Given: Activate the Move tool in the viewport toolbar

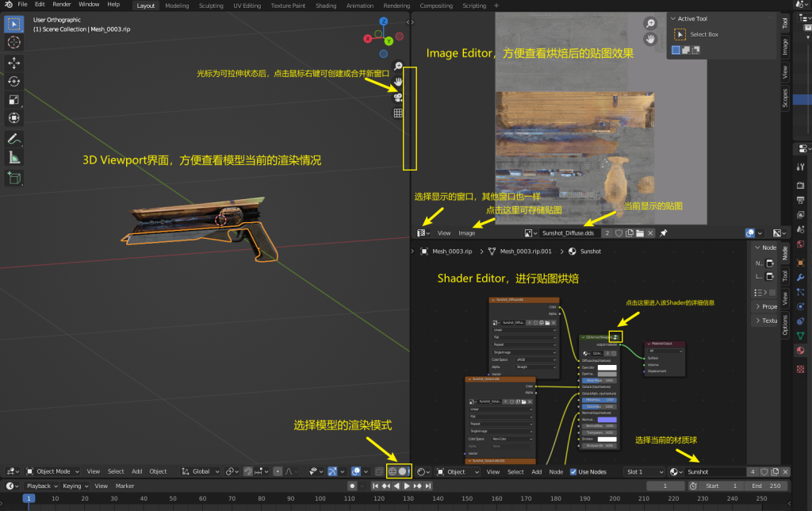Looking at the screenshot, I should tap(14, 63).
